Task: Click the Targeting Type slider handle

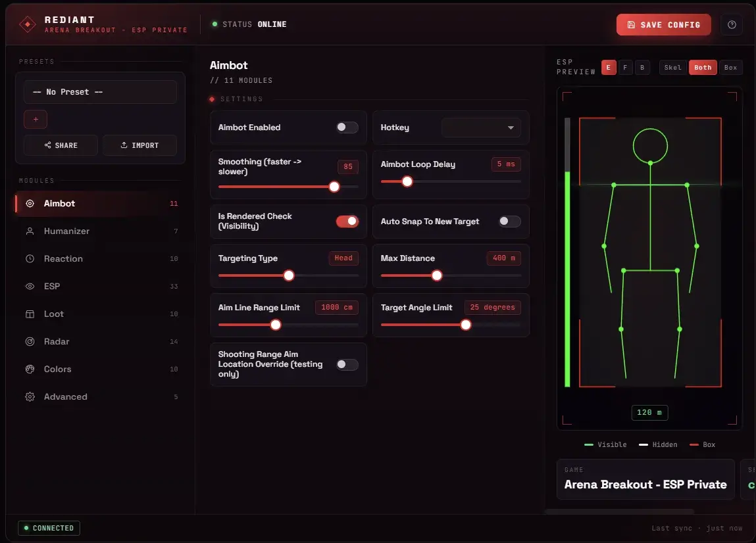Action: coord(289,275)
